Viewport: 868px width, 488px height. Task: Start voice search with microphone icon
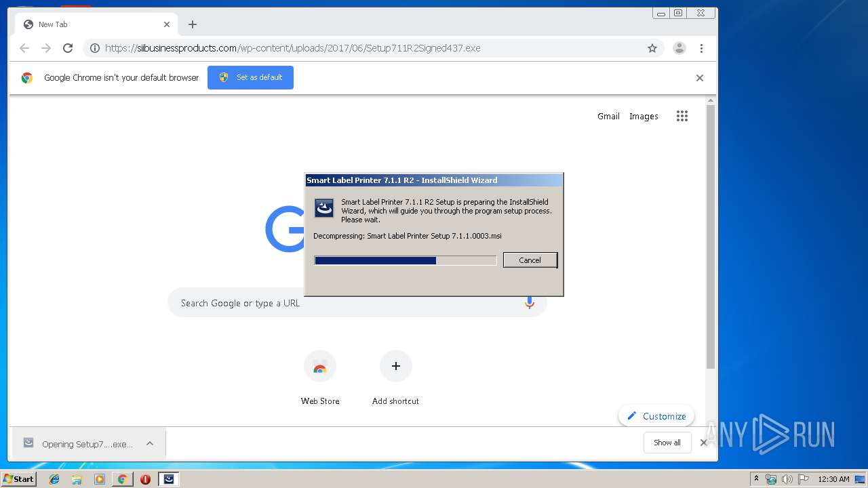pos(530,303)
